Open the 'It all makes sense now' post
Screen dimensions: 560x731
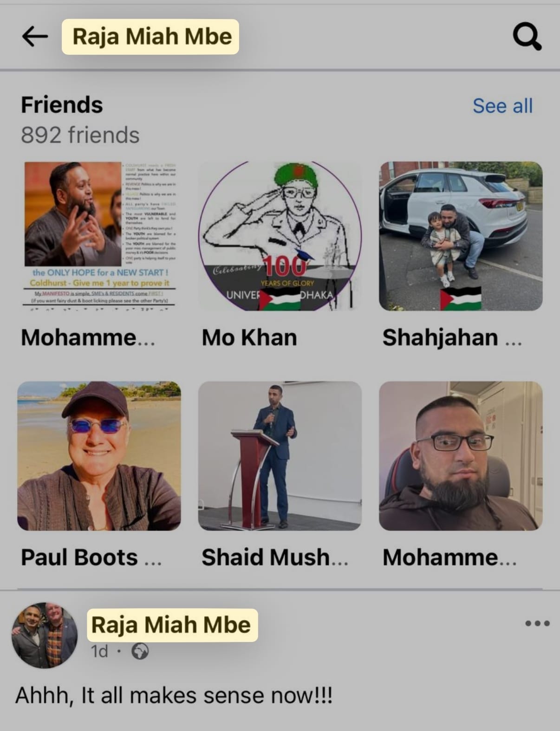pos(174,695)
